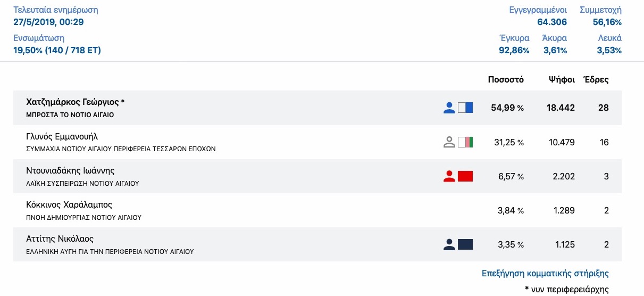644x296 pixels.
Task: Click the pink-green striped flag for Γλυνός
Action: [x=465, y=142]
